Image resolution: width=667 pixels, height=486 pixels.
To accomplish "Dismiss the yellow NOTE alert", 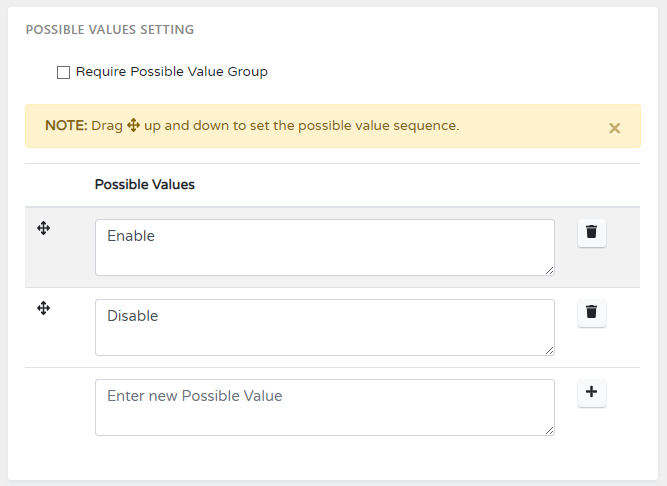I will click(615, 128).
